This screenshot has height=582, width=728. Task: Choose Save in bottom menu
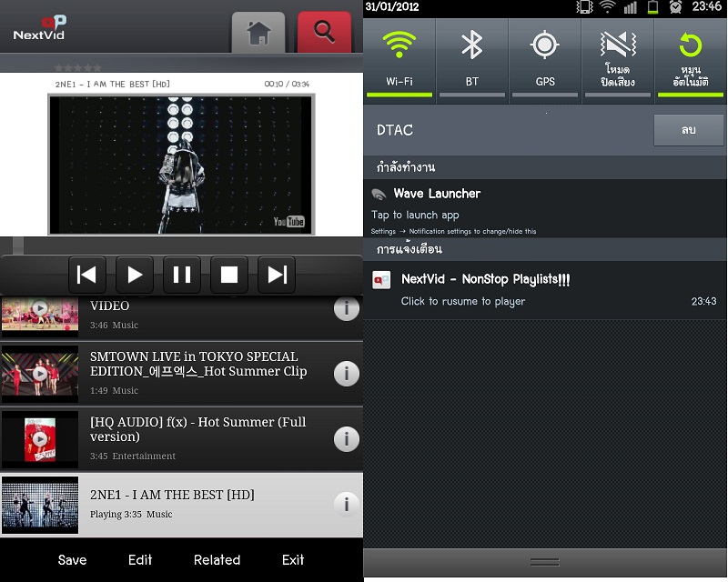[73, 560]
